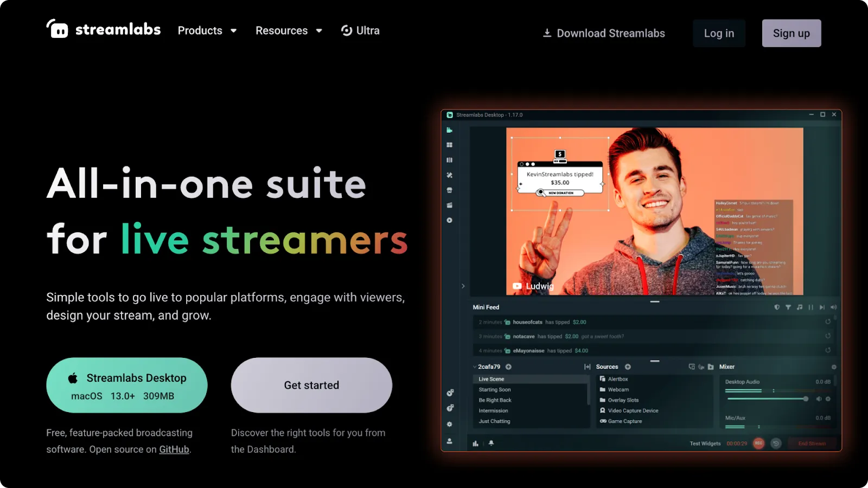The height and width of the screenshot is (488, 868).
Task: Toggle the REC recording button
Action: (758, 444)
